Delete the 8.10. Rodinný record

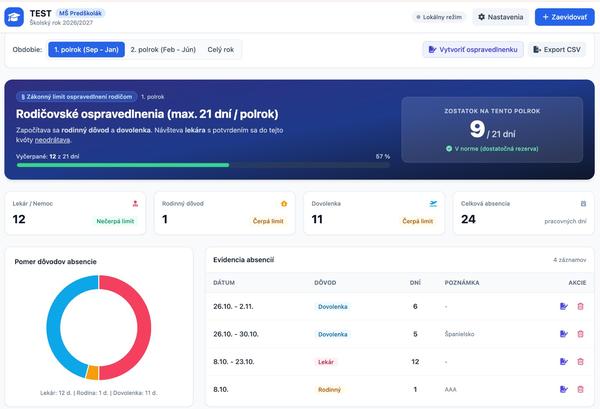click(580, 389)
